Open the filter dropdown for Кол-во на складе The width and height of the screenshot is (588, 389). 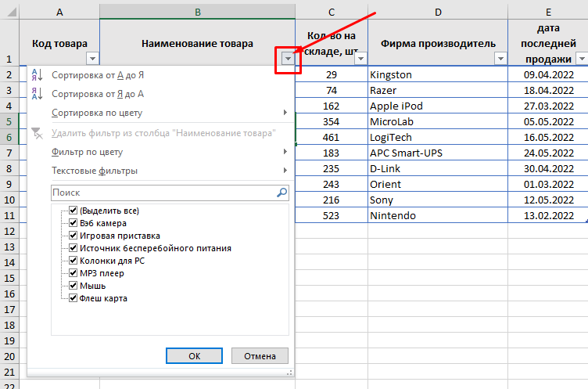(360, 59)
